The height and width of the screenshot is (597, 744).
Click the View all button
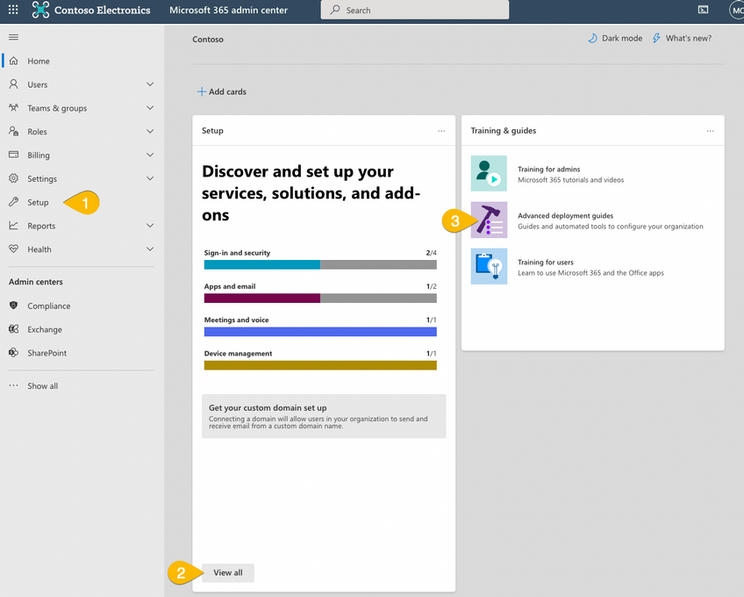tap(228, 572)
